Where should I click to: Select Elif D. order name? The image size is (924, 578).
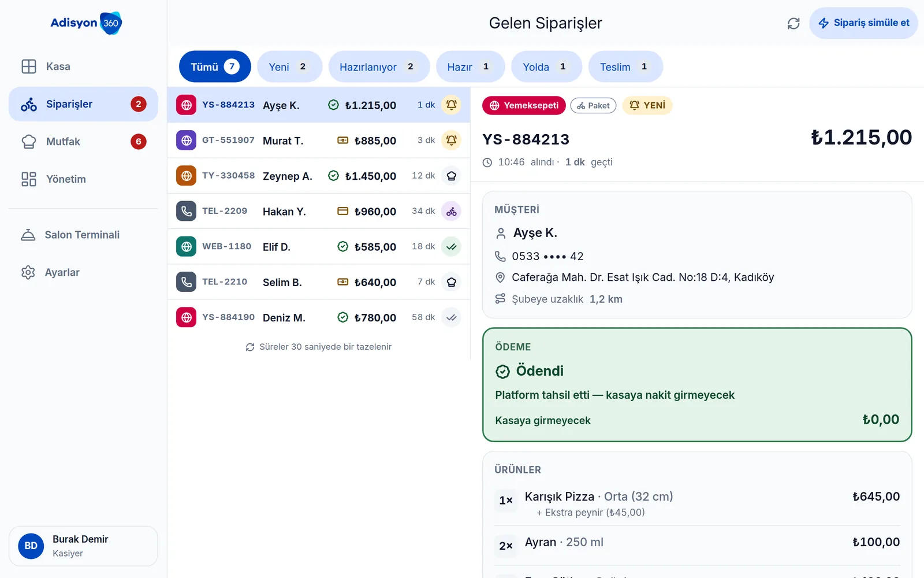tap(277, 247)
